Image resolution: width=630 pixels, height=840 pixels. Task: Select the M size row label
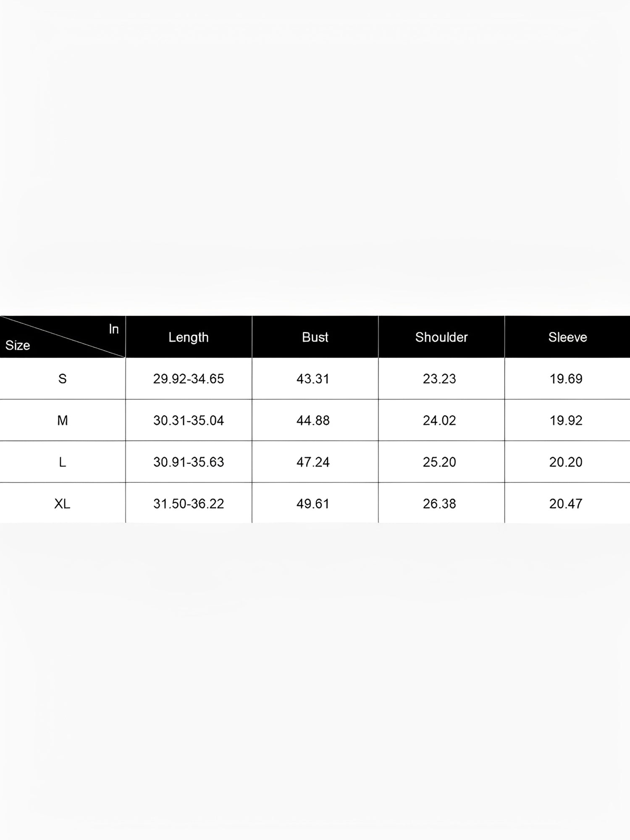(63, 420)
